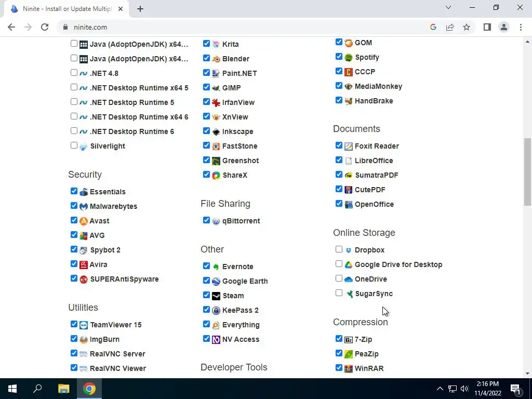Deselect the NV Access checkbox
Screen dimensions: 532x399
(206, 339)
